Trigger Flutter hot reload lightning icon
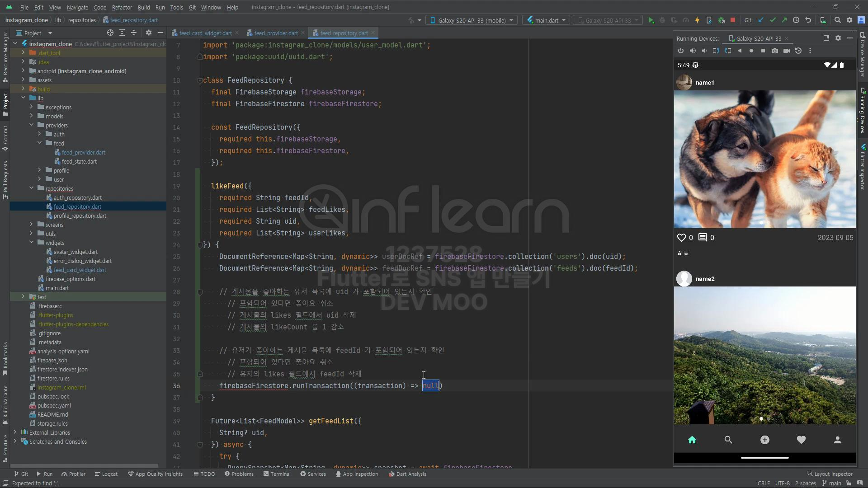868x488 pixels. tap(698, 20)
